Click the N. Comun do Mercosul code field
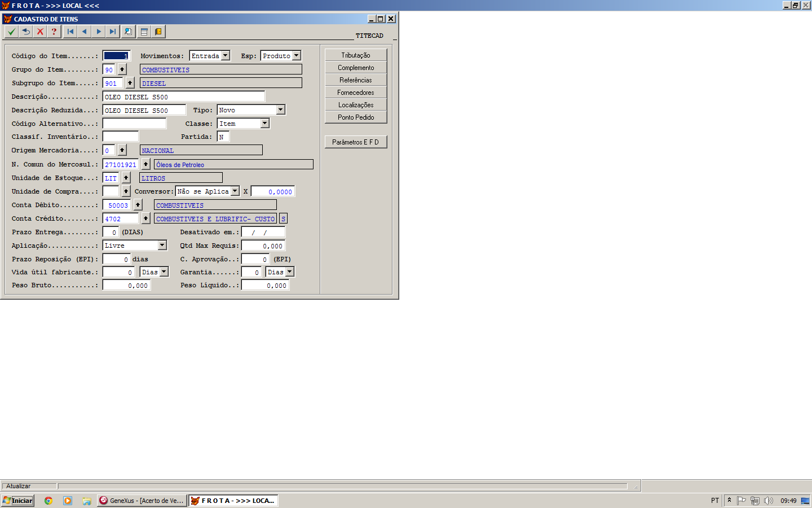This screenshot has height=508, width=812. click(121, 164)
